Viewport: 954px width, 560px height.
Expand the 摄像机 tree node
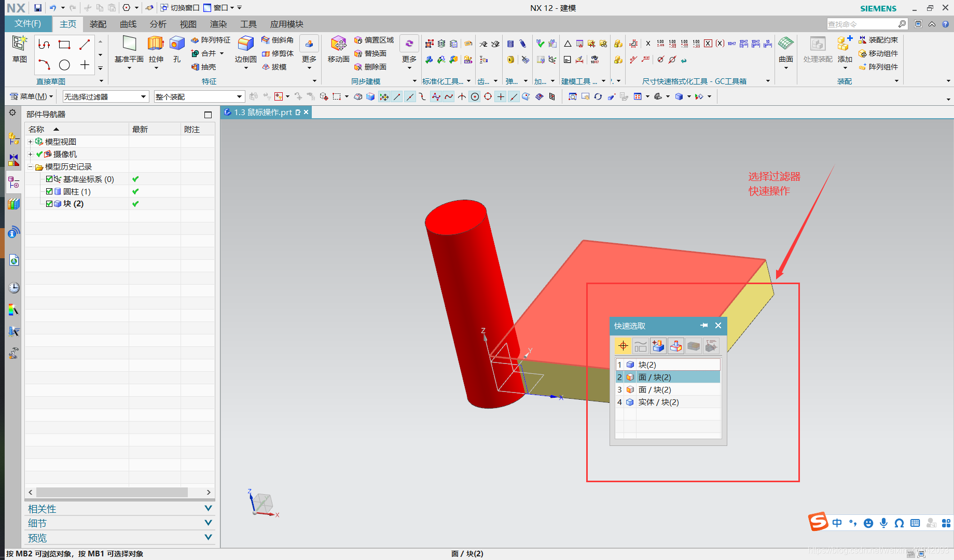pos(30,154)
